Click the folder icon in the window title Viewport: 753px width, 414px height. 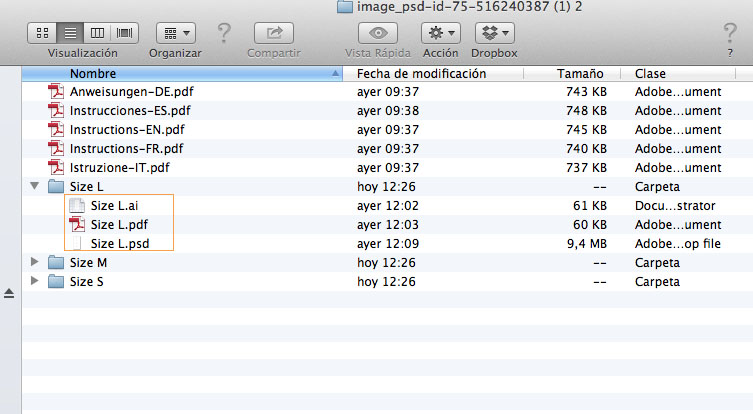[345, 7]
